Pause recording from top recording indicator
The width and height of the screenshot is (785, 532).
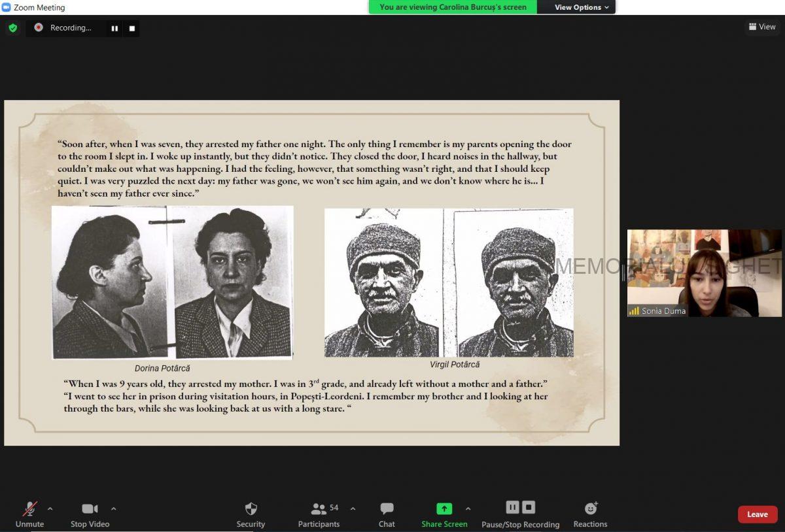point(114,28)
